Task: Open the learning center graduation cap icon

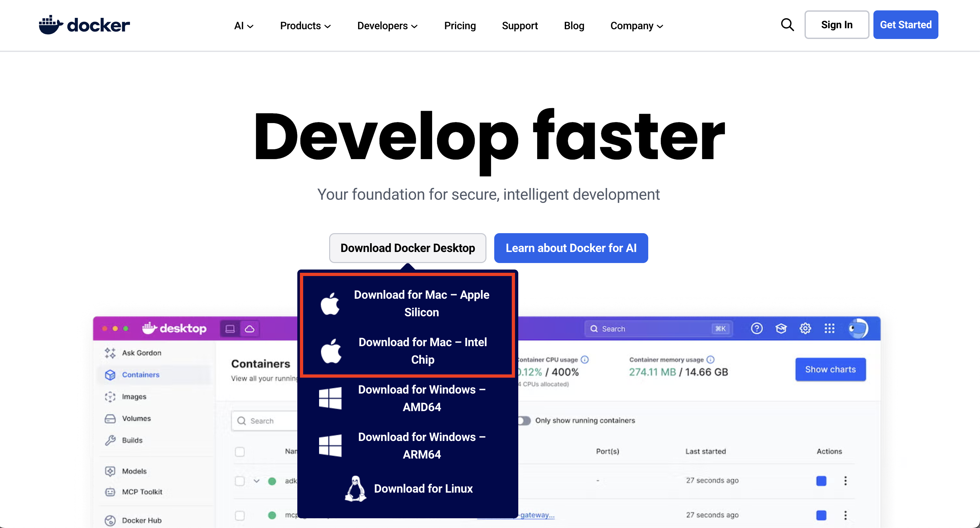Action: 780,328
